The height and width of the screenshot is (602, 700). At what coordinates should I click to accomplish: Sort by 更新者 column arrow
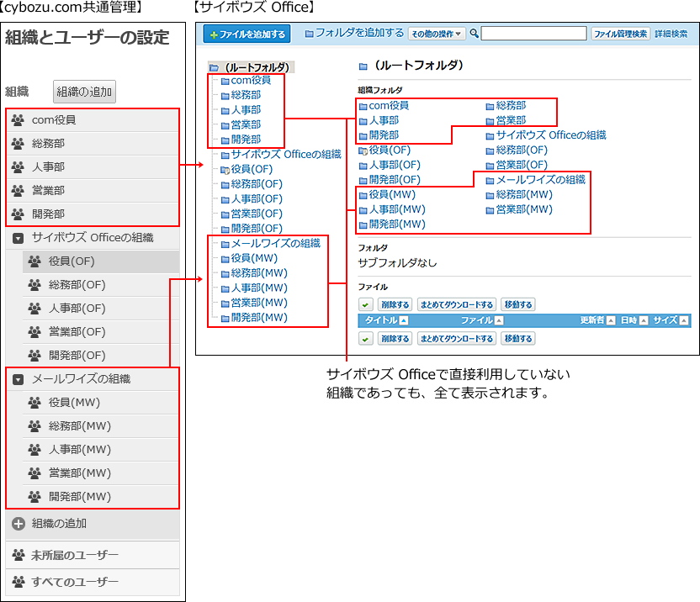(x=611, y=320)
